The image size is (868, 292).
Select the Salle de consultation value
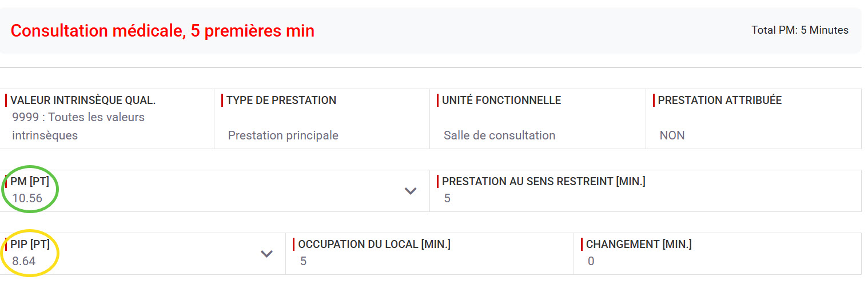tap(499, 135)
